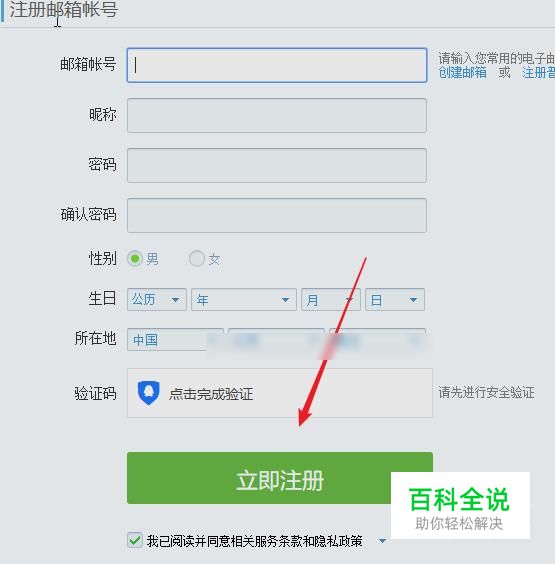Click the 立即注册 register button
555x564 pixels.
click(279, 478)
